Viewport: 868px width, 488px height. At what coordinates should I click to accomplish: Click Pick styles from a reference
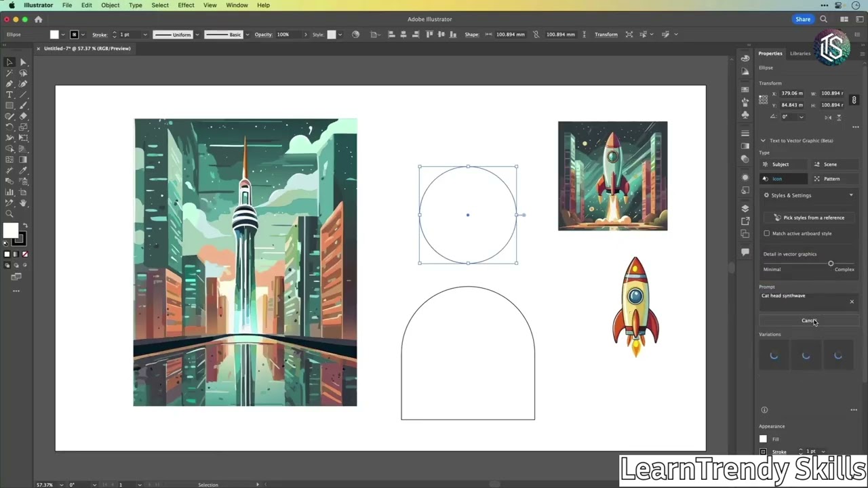point(808,218)
